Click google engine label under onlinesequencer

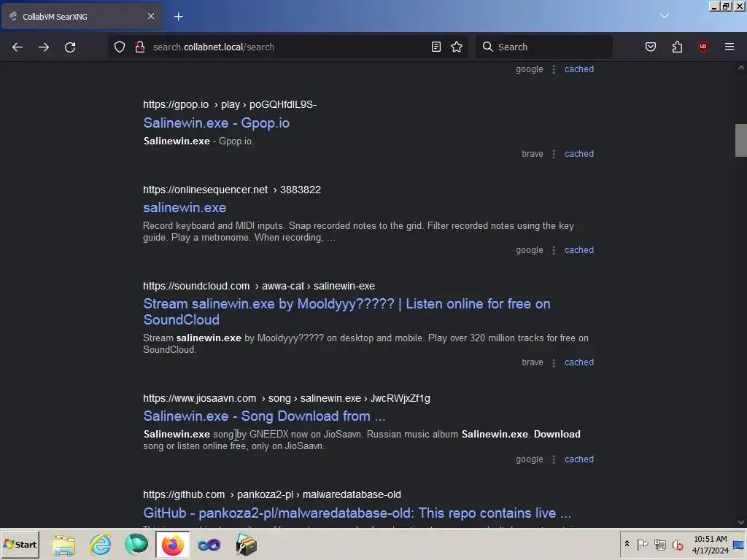(530, 250)
